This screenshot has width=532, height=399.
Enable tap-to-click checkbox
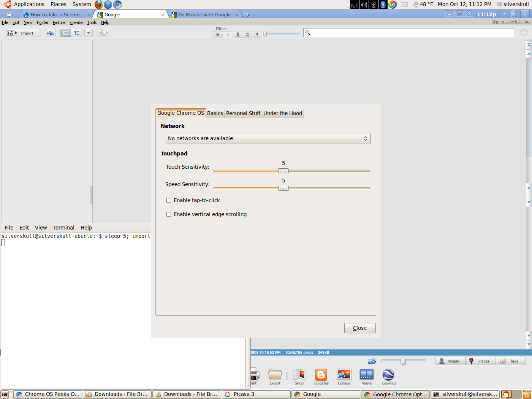coord(169,200)
